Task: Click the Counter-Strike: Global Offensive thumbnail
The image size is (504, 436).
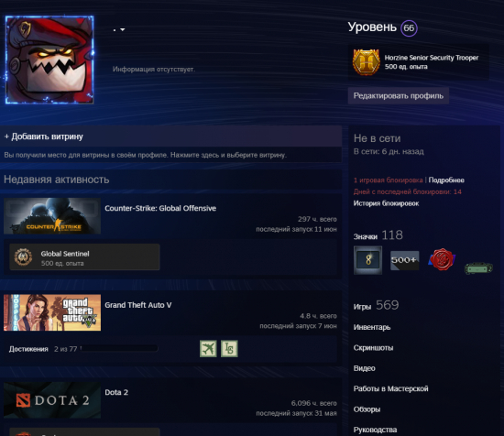Action: 52,216
